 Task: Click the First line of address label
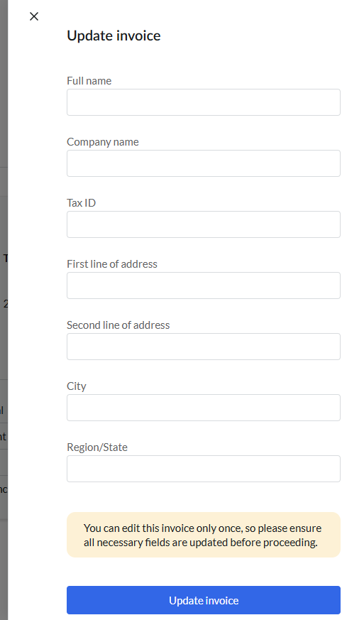point(112,263)
